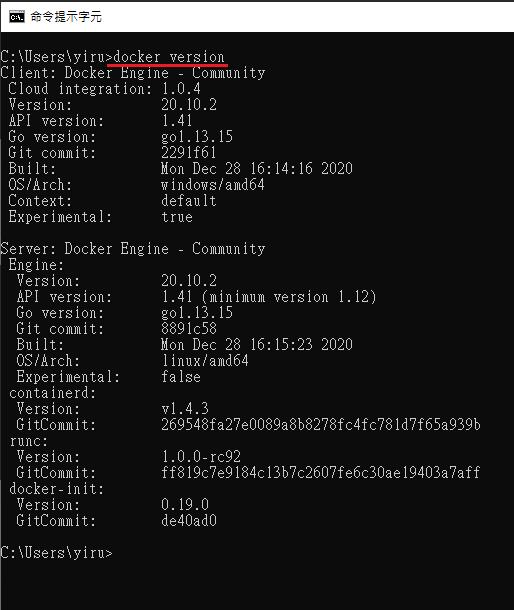Click the windows/amd64 OS/Arch value

pos(213,184)
